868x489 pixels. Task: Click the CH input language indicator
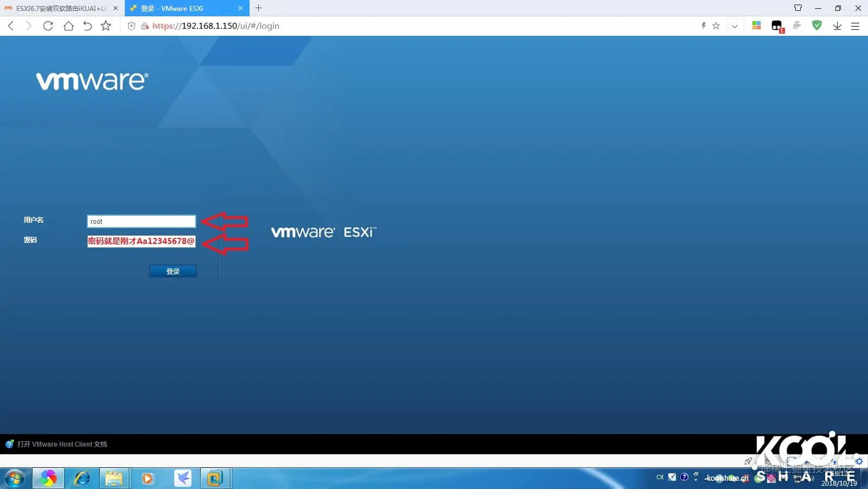click(660, 477)
